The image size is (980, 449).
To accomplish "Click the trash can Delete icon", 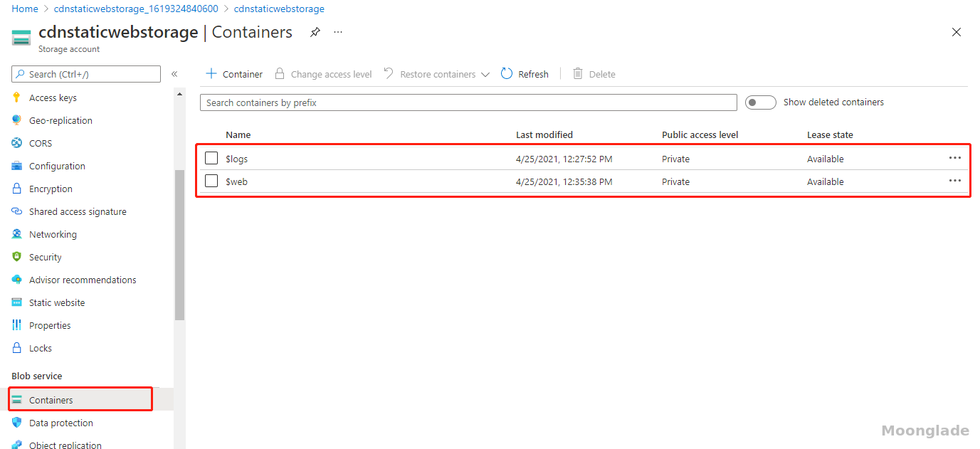I will (x=578, y=73).
